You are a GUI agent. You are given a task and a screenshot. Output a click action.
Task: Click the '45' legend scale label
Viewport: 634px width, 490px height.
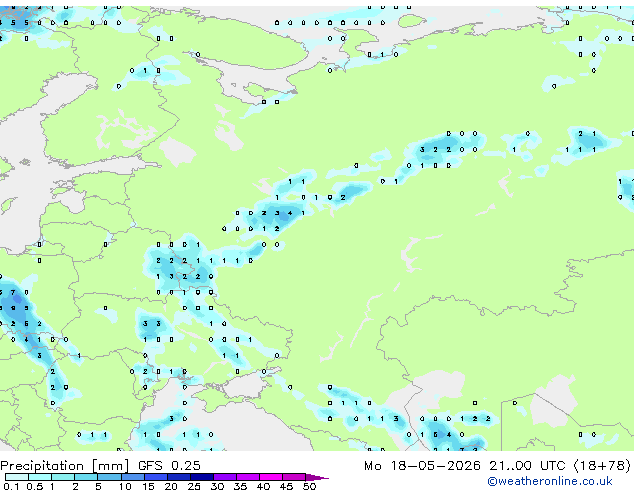286,486
